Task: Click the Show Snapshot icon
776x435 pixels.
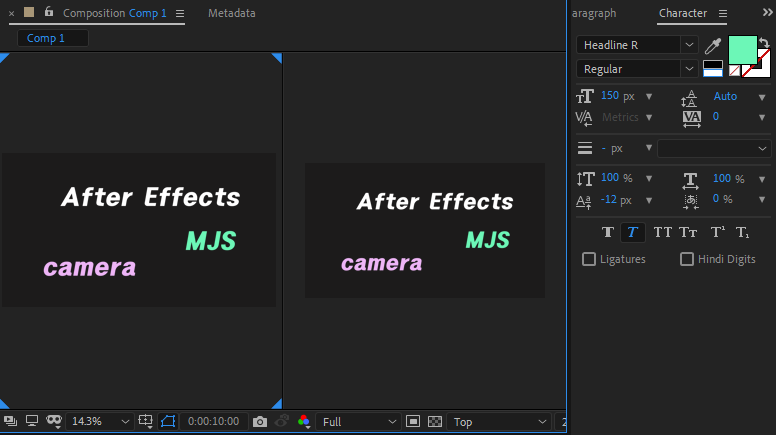Action: coord(282,421)
